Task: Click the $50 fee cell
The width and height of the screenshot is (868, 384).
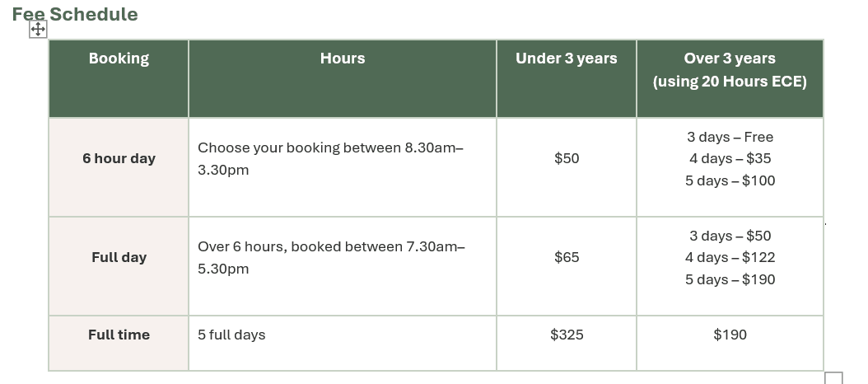Action: pos(567,158)
